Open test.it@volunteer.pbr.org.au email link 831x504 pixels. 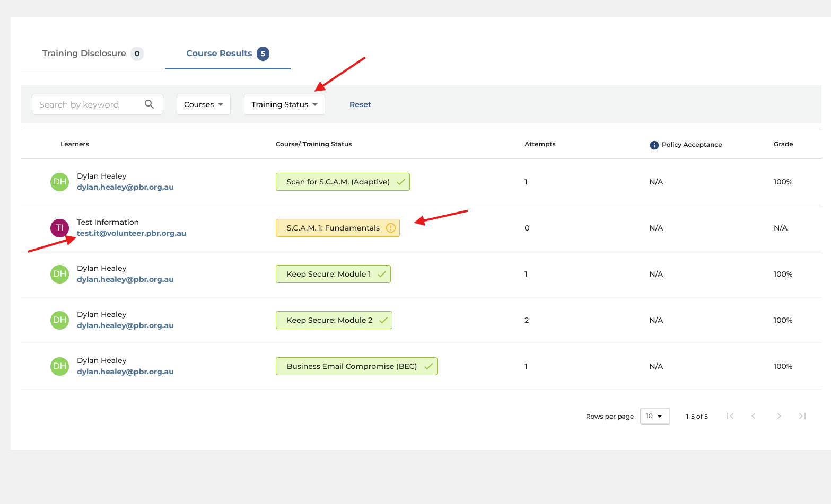coord(132,233)
